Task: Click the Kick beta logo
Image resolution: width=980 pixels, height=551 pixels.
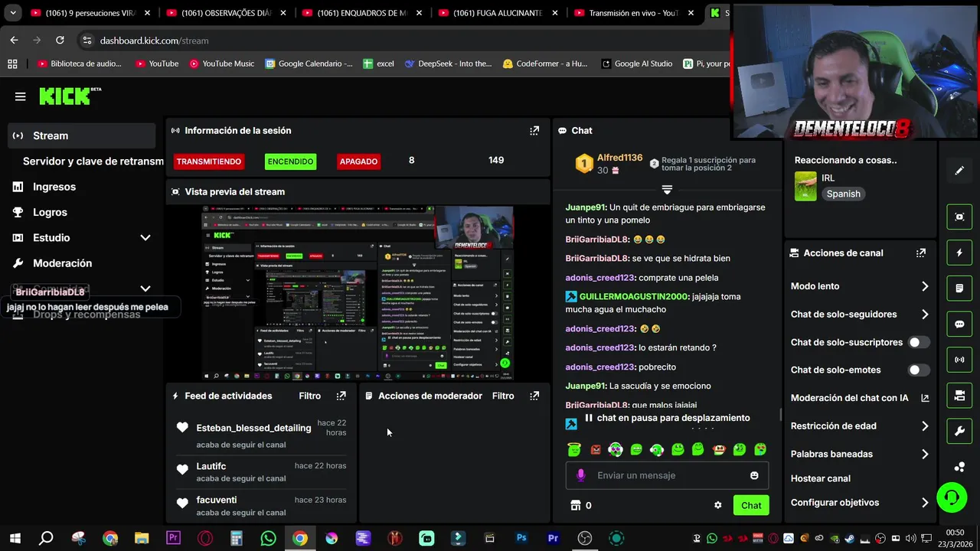Action: click(x=70, y=96)
